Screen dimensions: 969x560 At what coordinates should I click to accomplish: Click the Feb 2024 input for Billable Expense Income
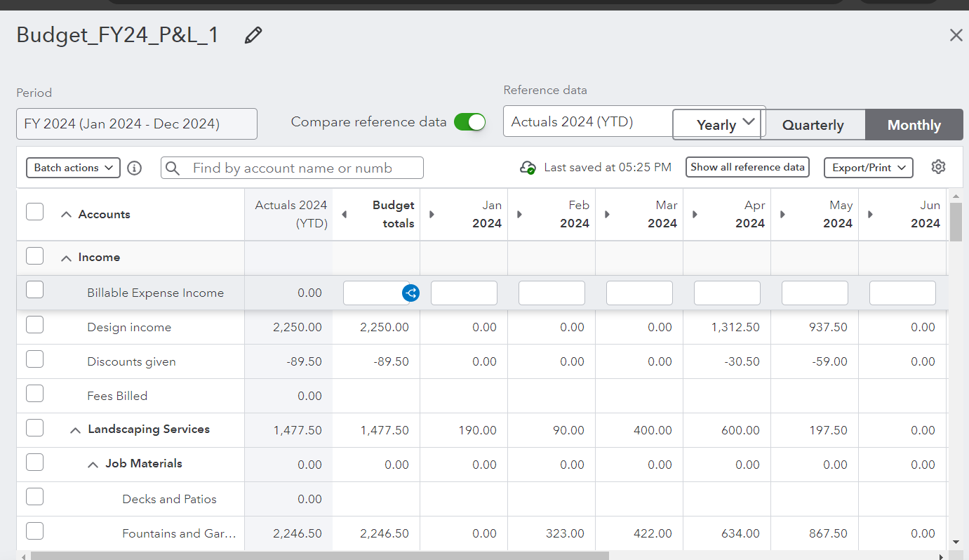[552, 293]
